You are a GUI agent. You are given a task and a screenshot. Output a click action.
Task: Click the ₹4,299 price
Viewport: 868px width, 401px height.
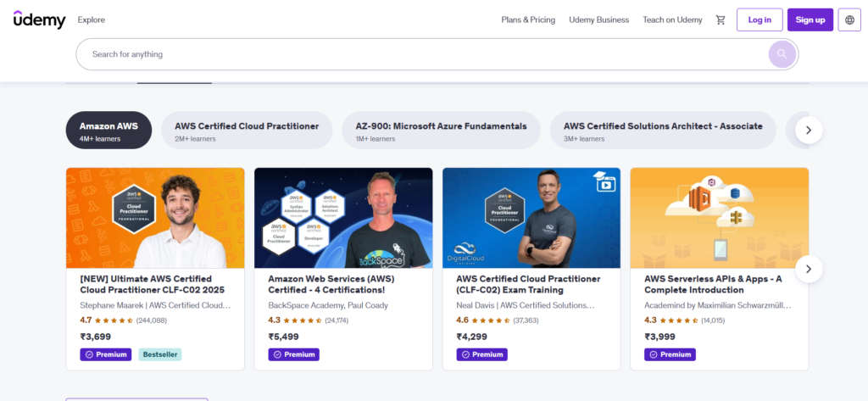tap(472, 337)
